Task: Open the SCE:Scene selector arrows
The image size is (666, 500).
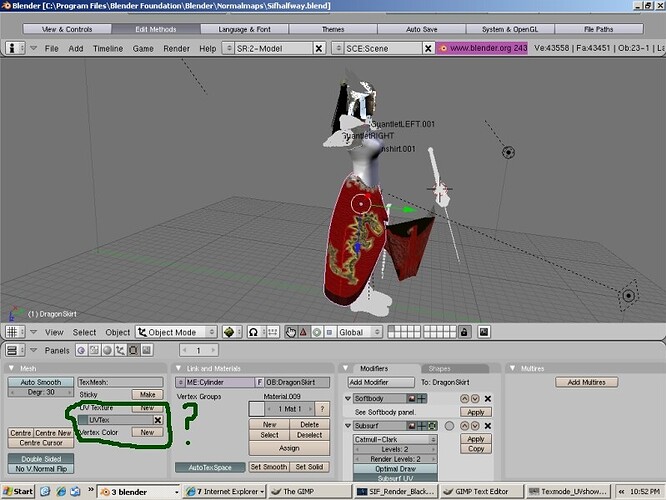Action: 338,48
